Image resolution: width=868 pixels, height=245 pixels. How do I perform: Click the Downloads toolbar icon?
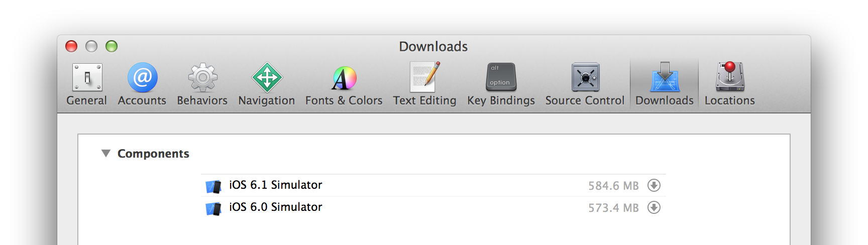(665, 77)
